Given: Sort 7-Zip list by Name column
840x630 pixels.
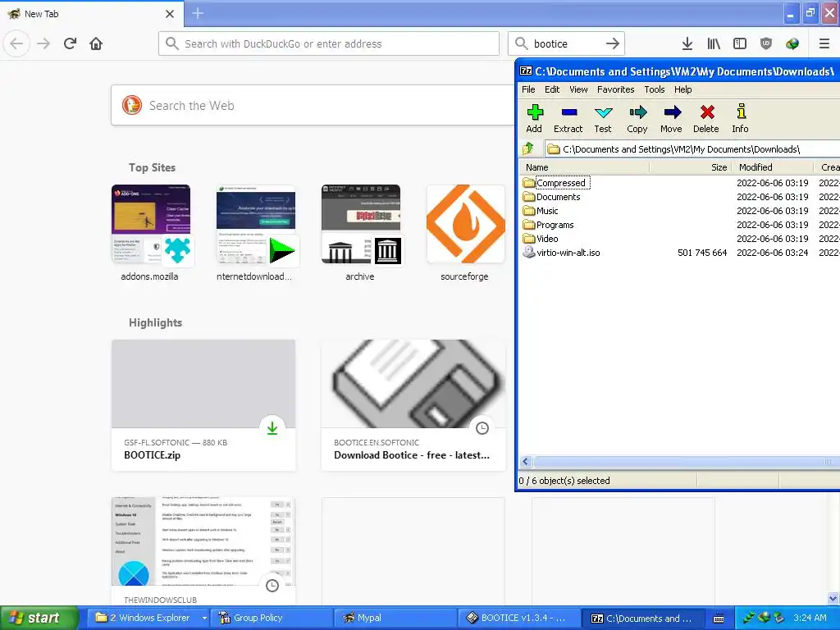Looking at the screenshot, I should coord(584,167).
